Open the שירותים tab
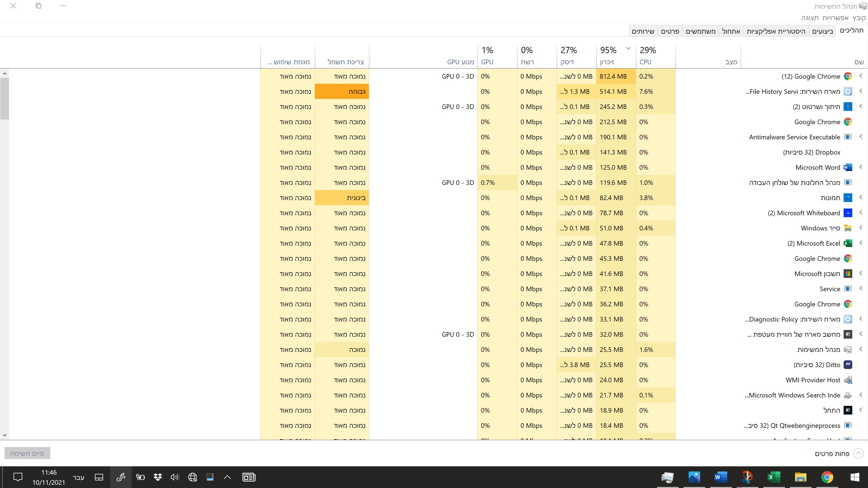This screenshot has width=868, height=488. pos(643,31)
